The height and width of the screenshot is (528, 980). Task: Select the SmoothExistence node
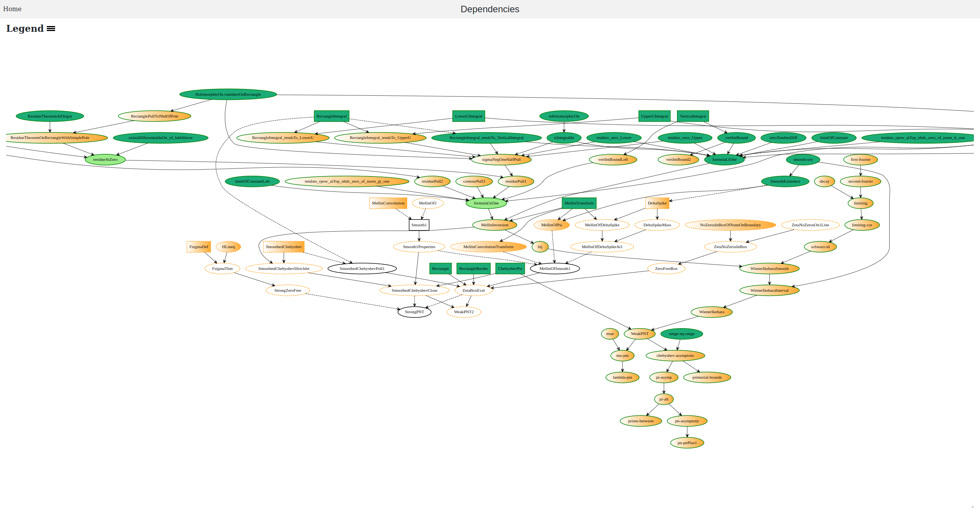[x=785, y=181]
